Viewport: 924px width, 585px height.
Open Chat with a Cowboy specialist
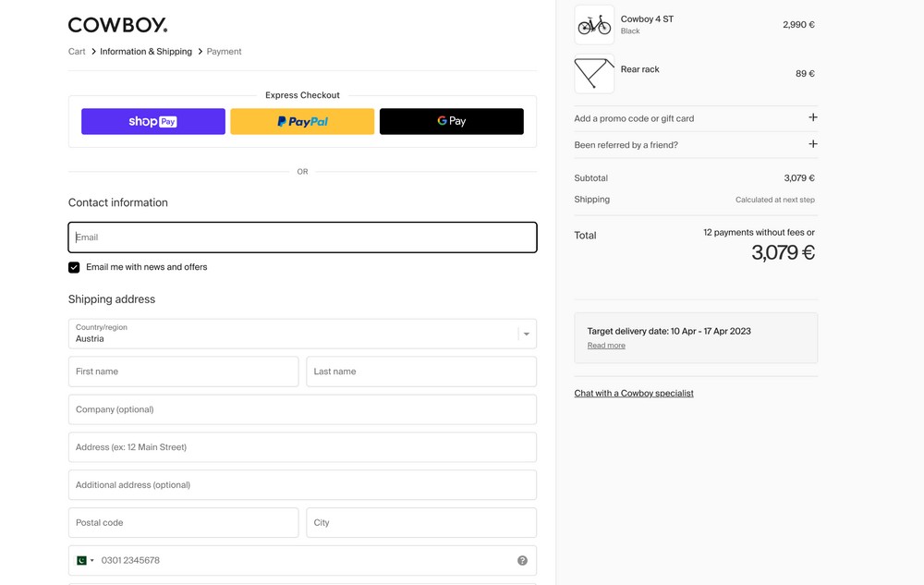click(x=633, y=393)
